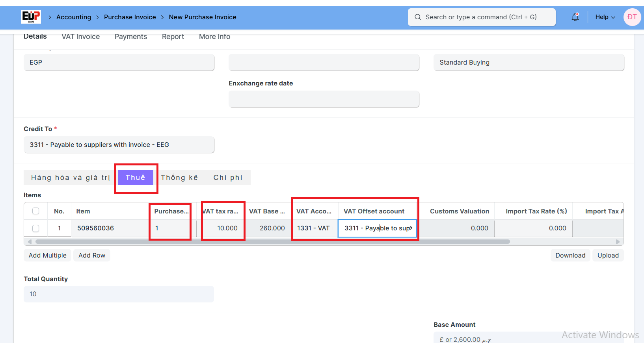Screen dimensions: 644x343
Task: Click the arrow link in VAT Offset account cell
Action: click(410, 228)
